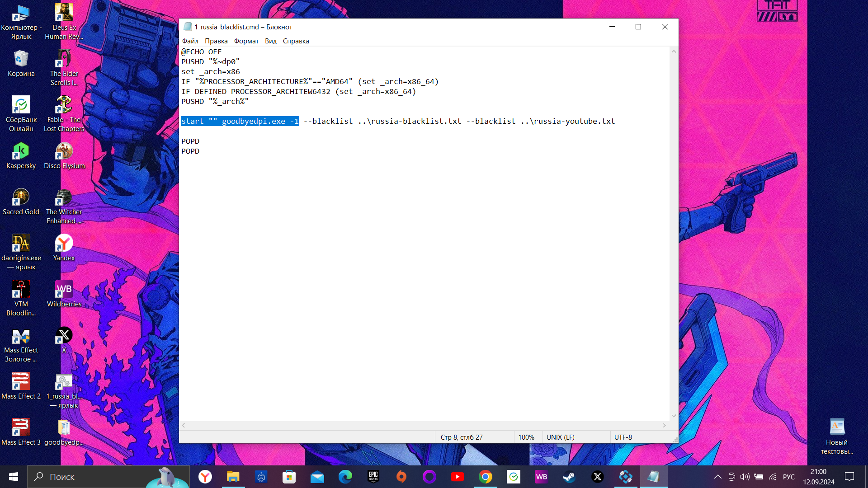The width and height of the screenshot is (868, 488).
Task: Open the Windows Start menu
Action: coord(14,477)
